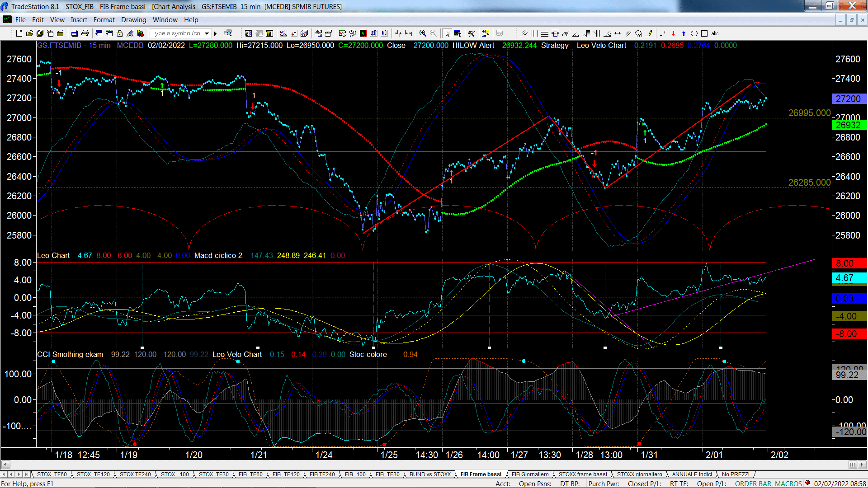The image size is (868, 488).
Task: Click the Zoom In magnifier icon
Action: coord(423,33)
